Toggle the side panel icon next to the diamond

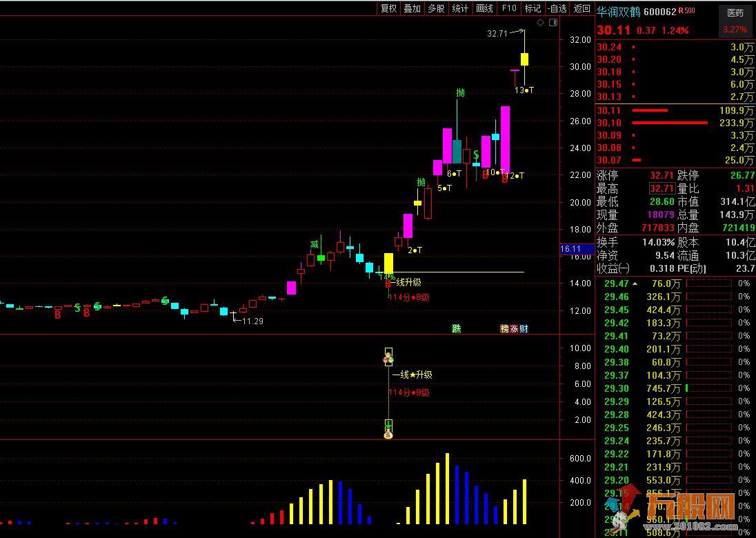click(553, 22)
